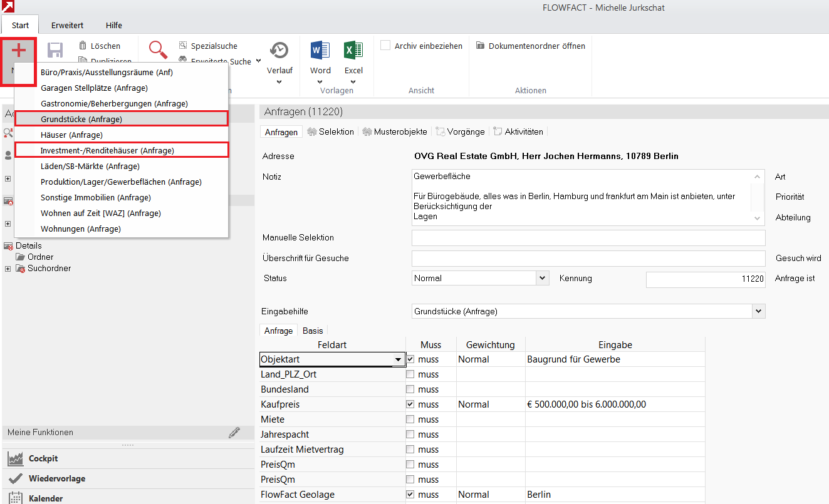Click the red plus New record icon
829x504 pixels.
click(x=19, y=51)
